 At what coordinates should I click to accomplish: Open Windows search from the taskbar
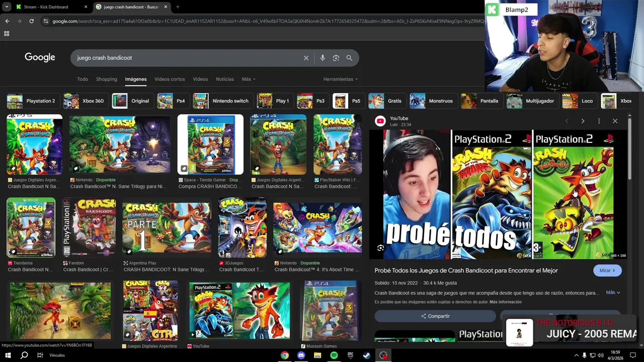coord(24,355)
